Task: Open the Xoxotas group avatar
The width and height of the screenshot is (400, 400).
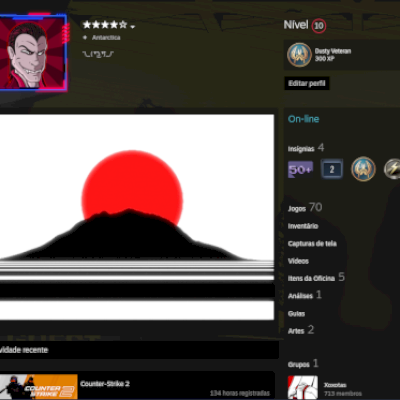Action: click(x=303, y=387)
